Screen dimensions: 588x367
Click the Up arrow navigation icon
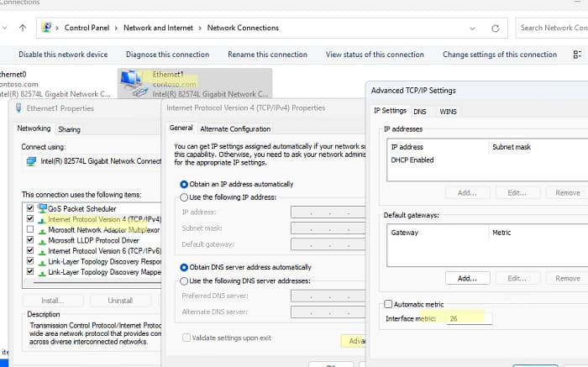pyautogui.click(x=22, y=28)
